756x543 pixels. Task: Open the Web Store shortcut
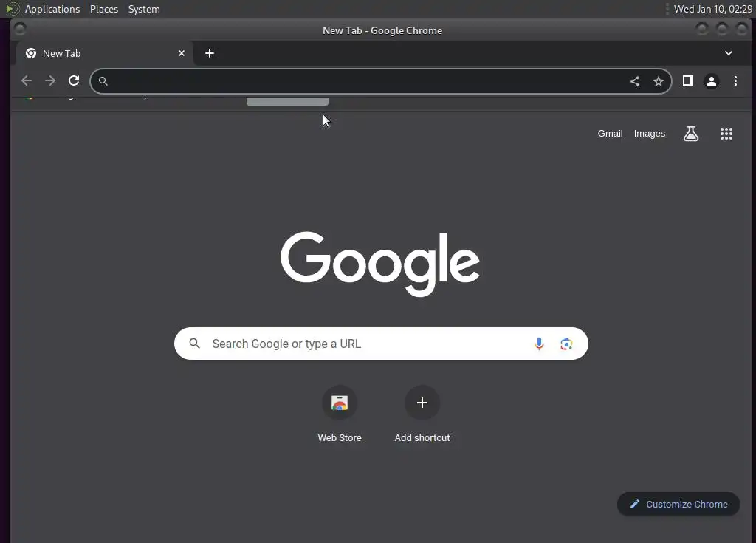click(340, 414)
